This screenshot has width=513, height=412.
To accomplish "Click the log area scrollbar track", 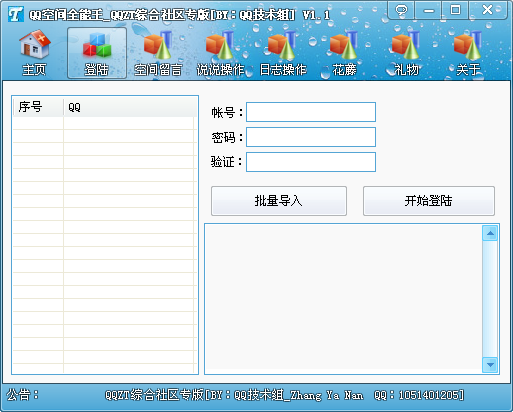I will pyautogui.click(x=490, y=299).
